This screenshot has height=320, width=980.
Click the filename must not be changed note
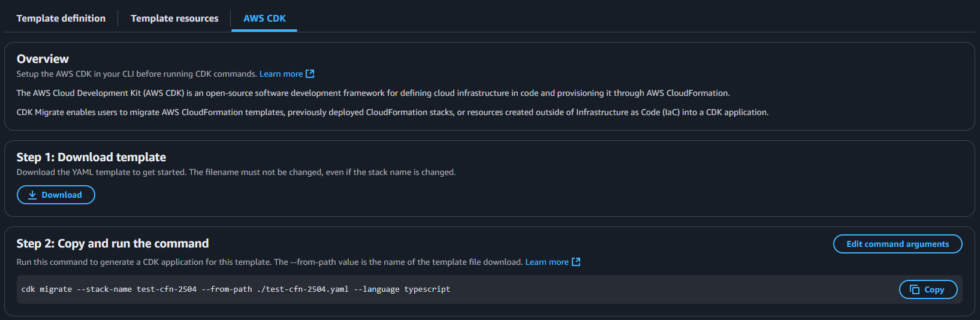pos(322,172)
